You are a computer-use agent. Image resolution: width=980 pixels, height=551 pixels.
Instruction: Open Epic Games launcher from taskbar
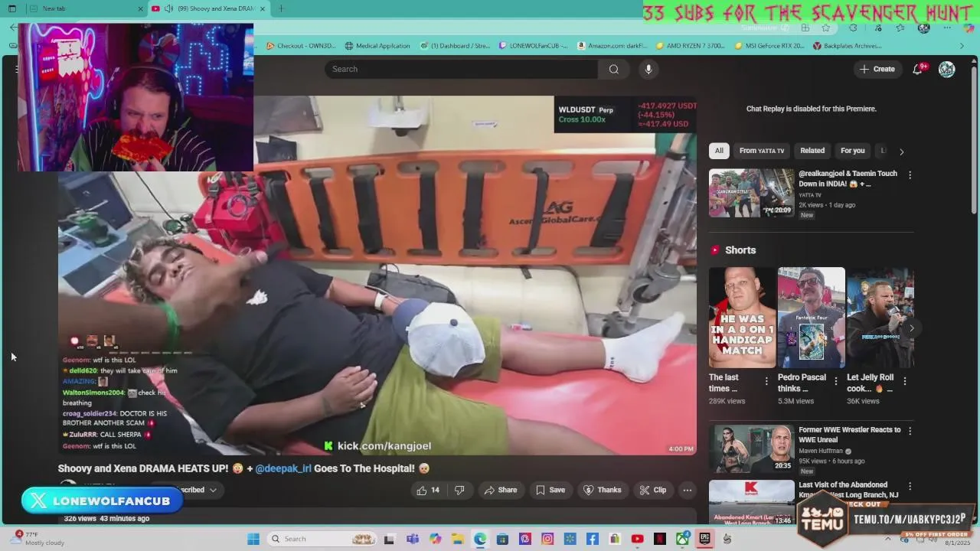coord(704,539)
